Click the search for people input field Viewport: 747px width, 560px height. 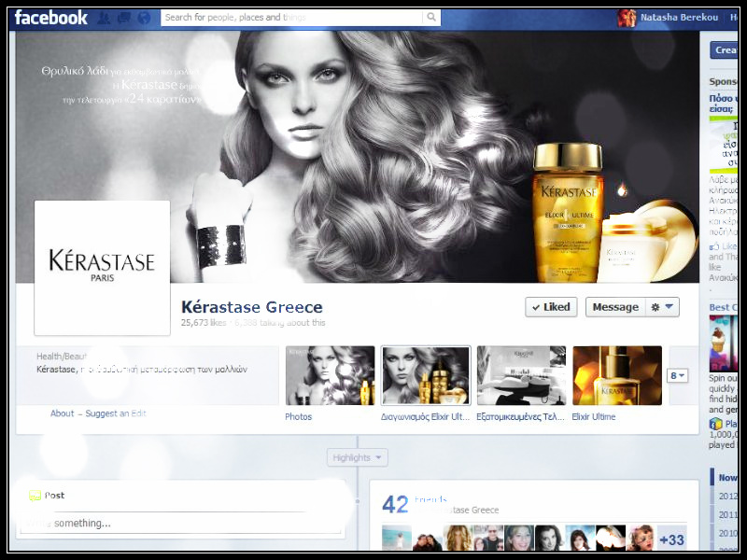pos(291,17)
